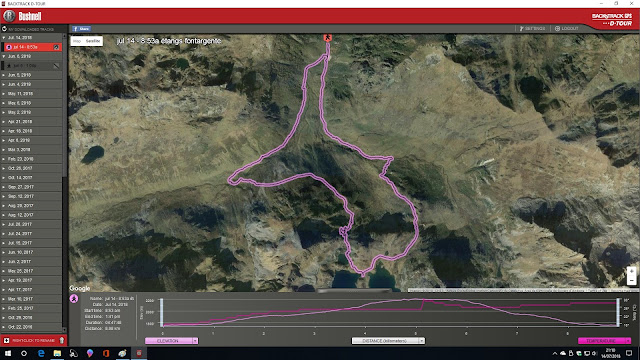Screen dimensions: 640x360
Task: Expand the Feb. 23, 2018 group
Action: coord(4,159)
